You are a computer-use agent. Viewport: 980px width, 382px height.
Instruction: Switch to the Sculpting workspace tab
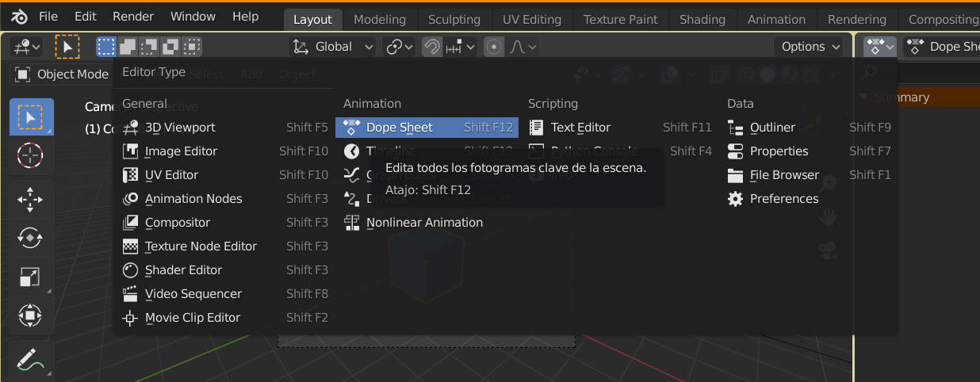pyautogui.click(x=454, y=20)
